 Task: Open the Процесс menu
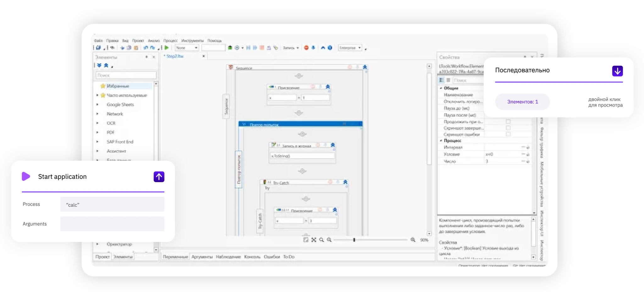point(170,41)
